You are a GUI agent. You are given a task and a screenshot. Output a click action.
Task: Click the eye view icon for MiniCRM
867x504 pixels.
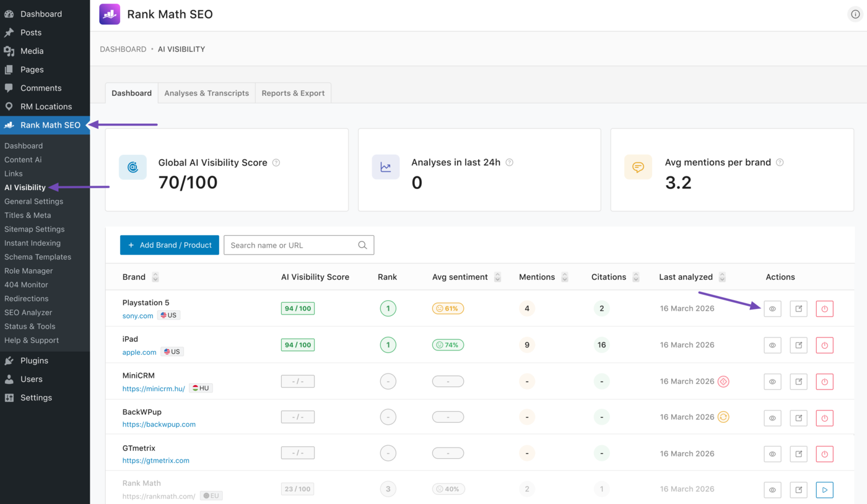(772, 381)
